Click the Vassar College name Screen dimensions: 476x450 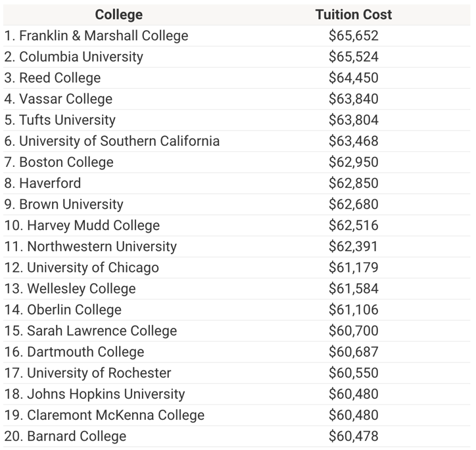coord(58,99)
